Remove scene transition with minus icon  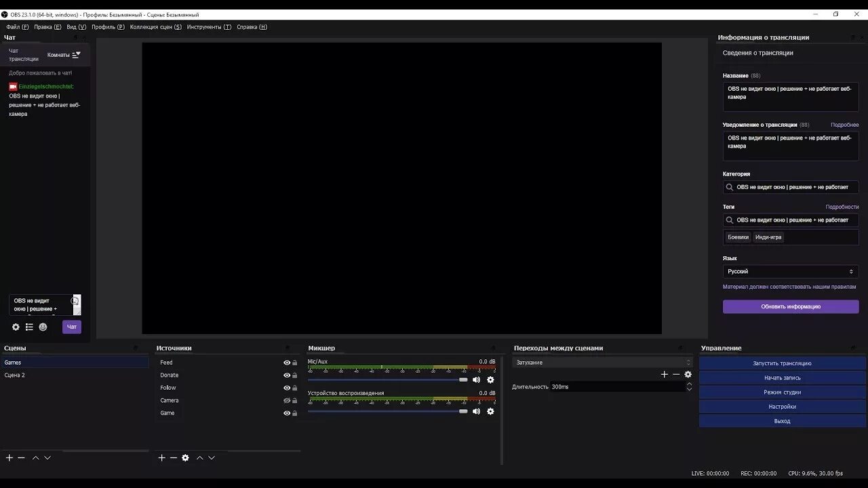click(676, 374)
